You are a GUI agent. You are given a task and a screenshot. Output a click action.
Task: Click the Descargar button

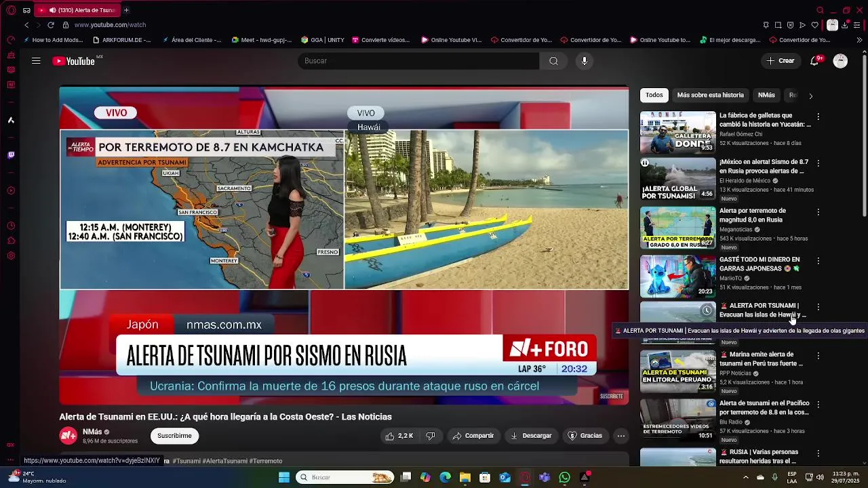(531, 436)
